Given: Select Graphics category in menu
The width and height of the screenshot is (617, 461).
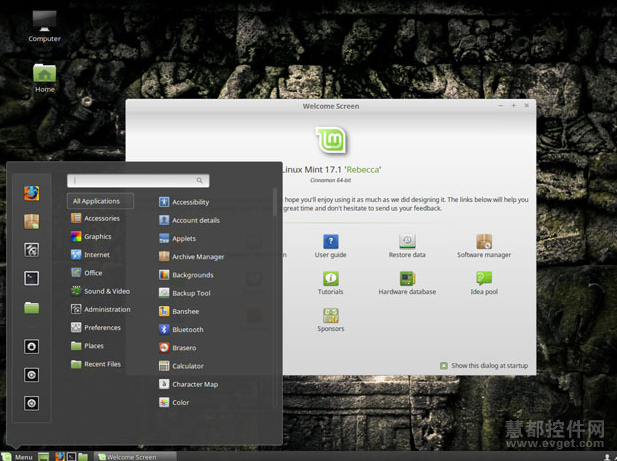Looking at the screenshot, I should [x=91, y=236].
